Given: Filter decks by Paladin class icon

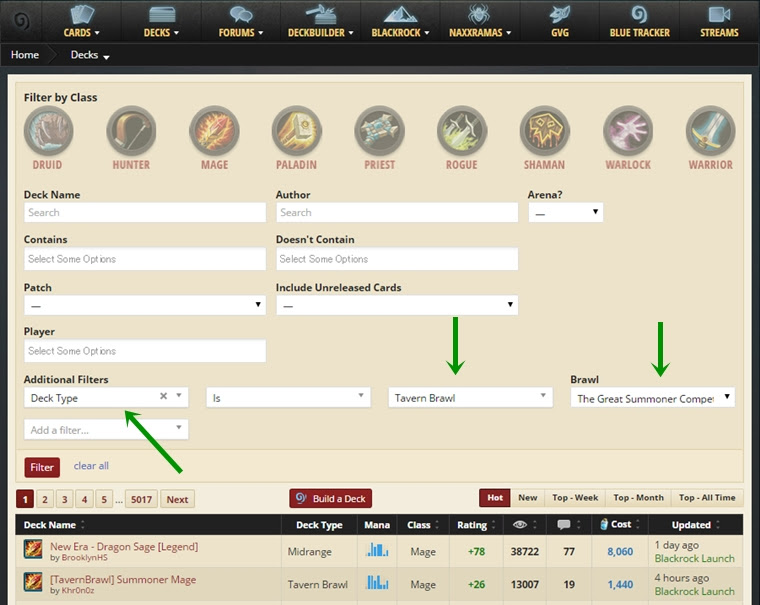Looking at the screenshot, I should click(x=297, y=131).
